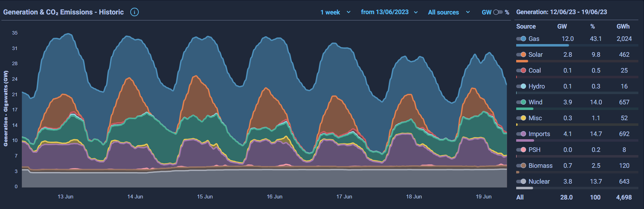The image size is (644, 209).
Task: Toggle Coal source visibility
Action: coord(521,70)
